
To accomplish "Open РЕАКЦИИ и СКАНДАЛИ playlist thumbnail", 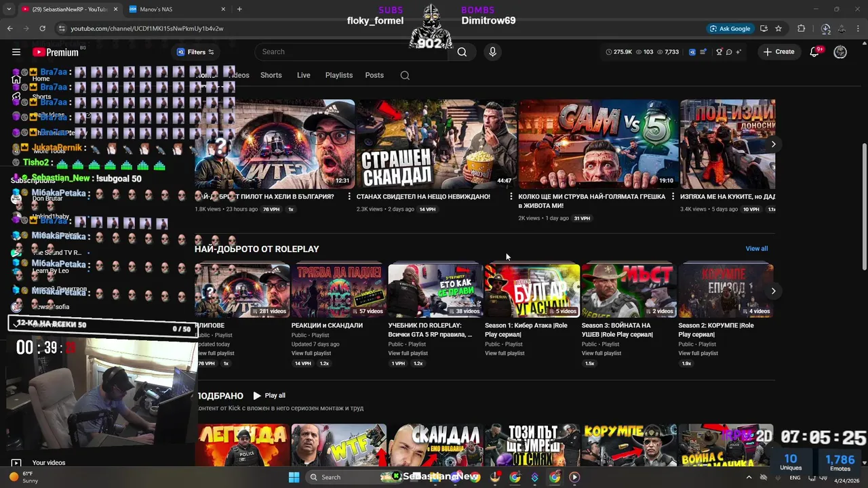I will (x=338, y=291).
